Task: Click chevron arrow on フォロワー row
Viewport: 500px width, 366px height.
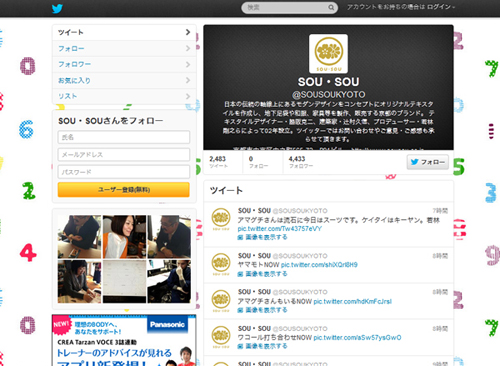Action: click(188, 64)
